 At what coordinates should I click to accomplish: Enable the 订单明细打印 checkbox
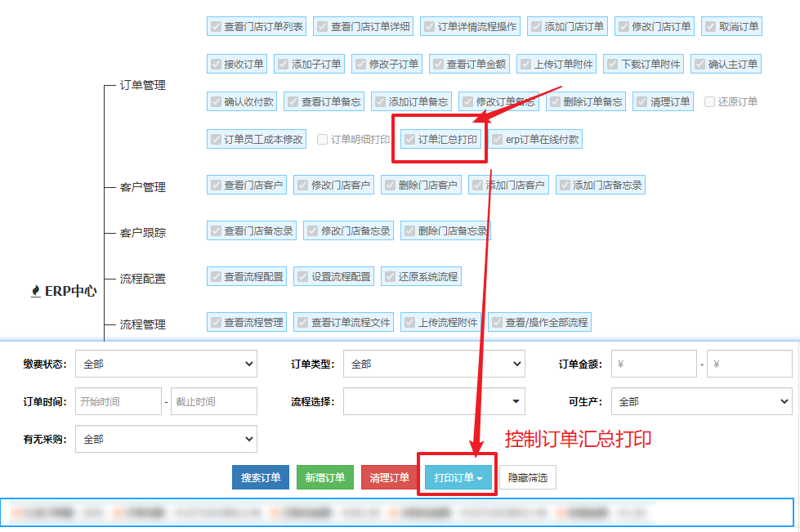[323, 140]
